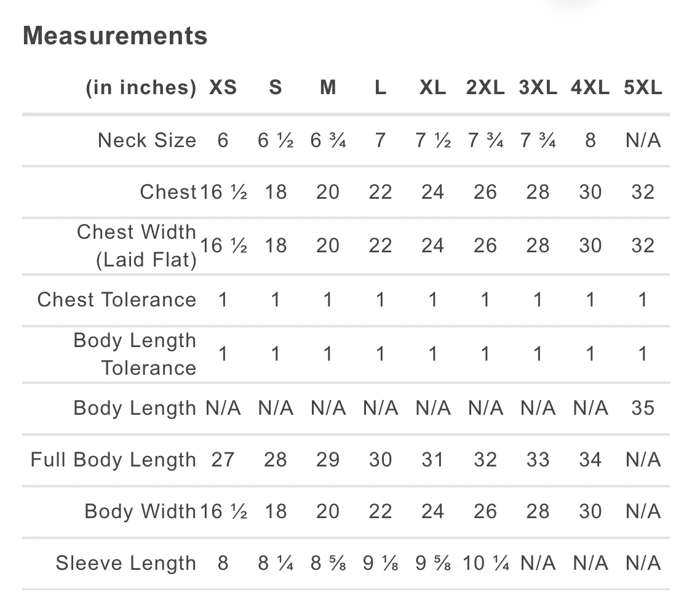Click the XL Full Body Length value 31
This screenshot has height=616, width=692.
(432, 460)
